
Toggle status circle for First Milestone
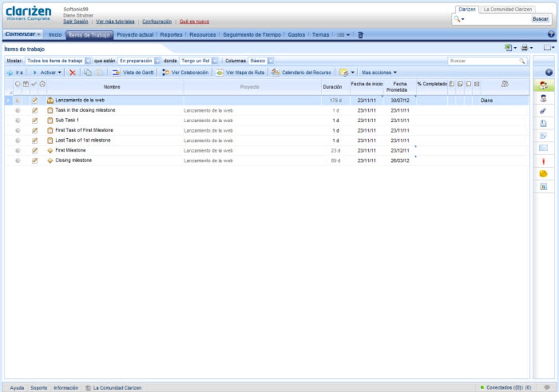click(x=18, y=151)
